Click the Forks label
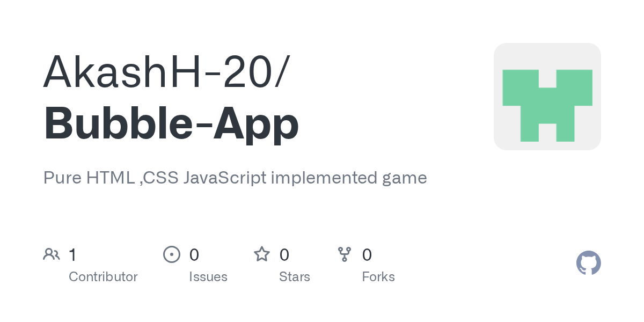644x322 pixels. [x=378, y=277]
